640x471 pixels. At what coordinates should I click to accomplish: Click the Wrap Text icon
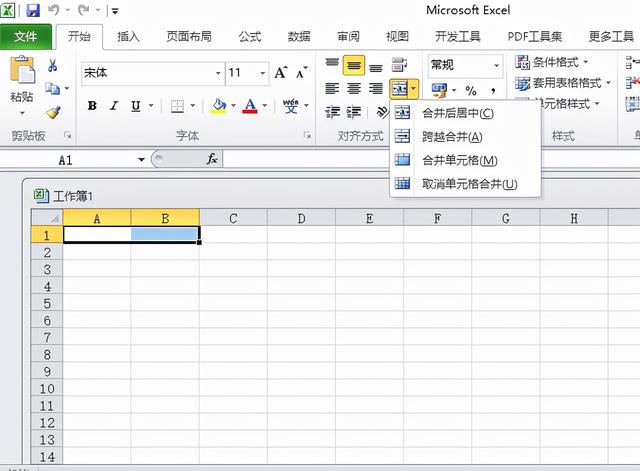tap(399, 65)
